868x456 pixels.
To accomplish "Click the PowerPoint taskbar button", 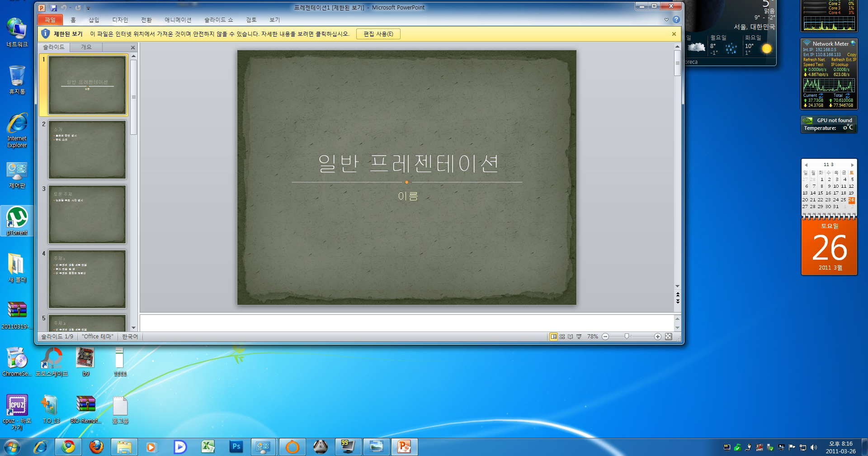I will [x=404, y=447].
